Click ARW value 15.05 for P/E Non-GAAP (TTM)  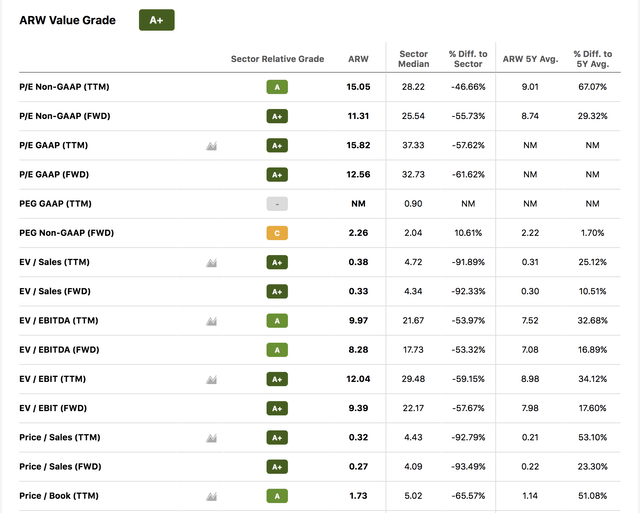(358, 87)
